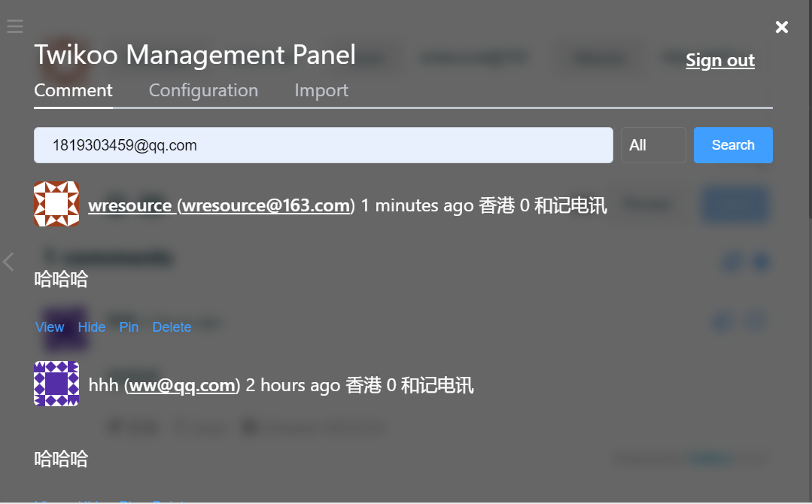Click the Twikoo Management Panel title
Image resolution: width=812 pixels, height=504 pixels.
195,55
